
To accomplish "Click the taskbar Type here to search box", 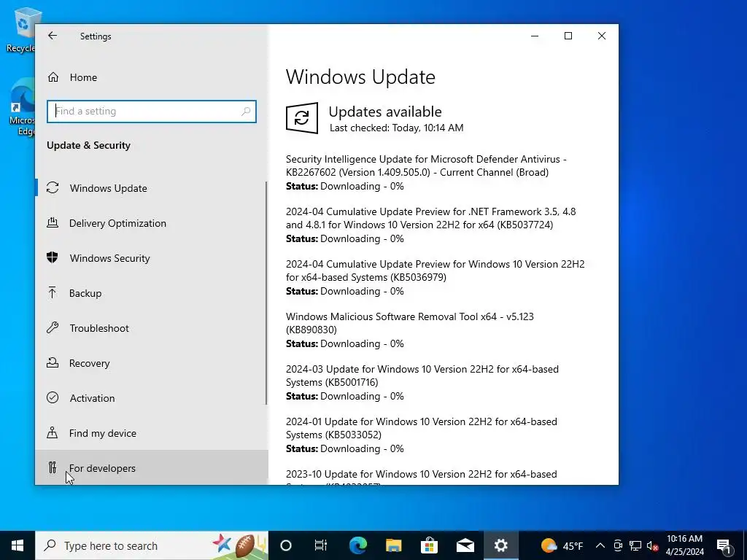I will [152, 545].
